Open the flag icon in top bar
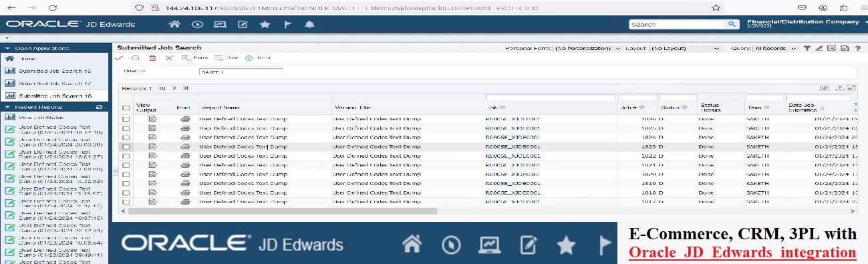This screenshot has height=264, width=868. pos(287,24)
